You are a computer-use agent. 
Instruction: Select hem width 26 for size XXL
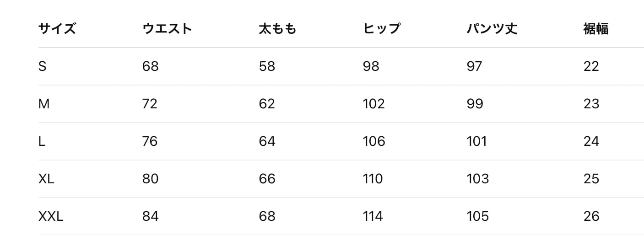click(591, 216)
